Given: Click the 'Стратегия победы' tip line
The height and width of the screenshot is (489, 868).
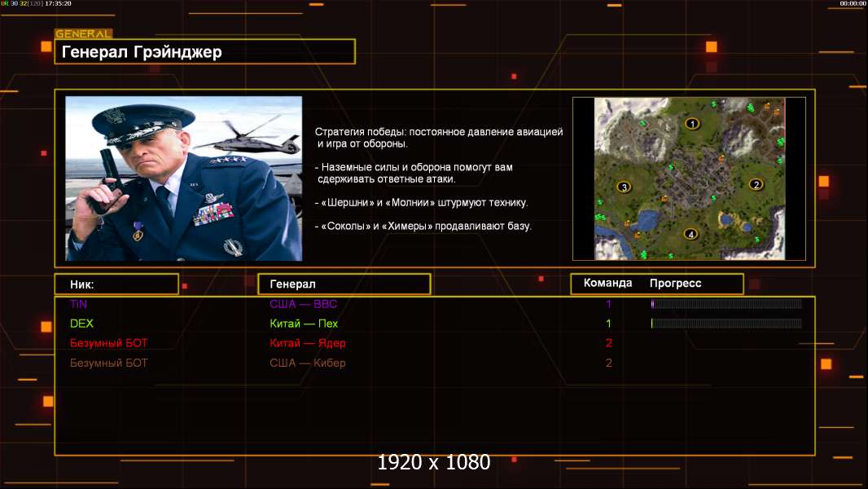Looking at the screenshot, I should (x=439, y=138).
